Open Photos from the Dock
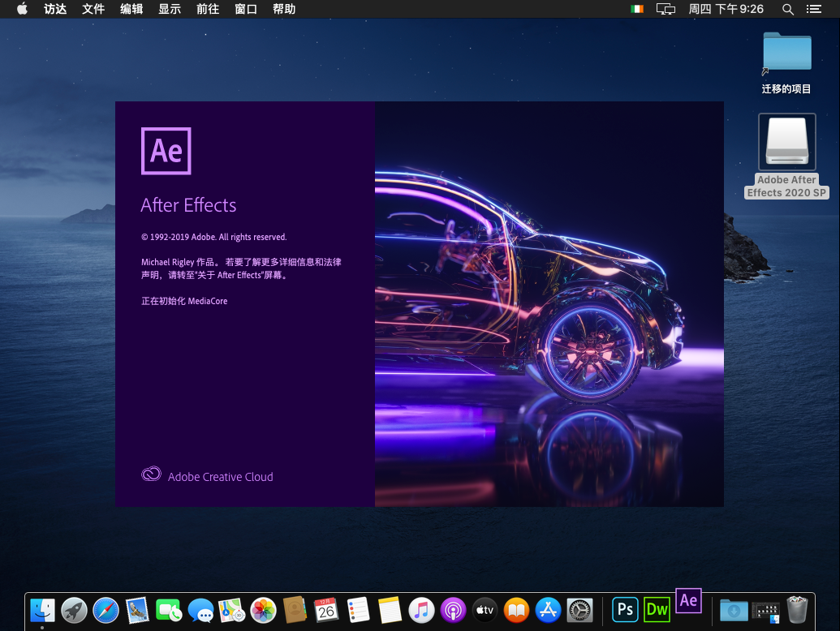This screenshot has height=631, width=840. (x=264, y=610)
